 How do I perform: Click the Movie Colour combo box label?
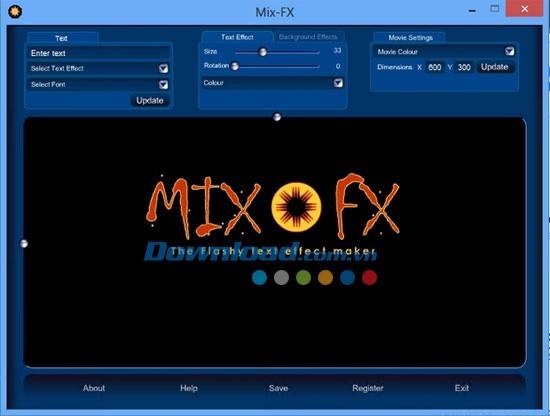click(x=397, y=52)
